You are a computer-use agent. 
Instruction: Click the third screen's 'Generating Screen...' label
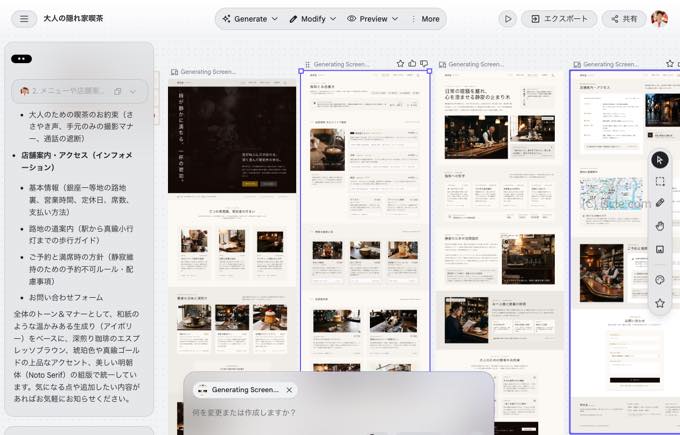pyautogui.click(x=476, y=64)
